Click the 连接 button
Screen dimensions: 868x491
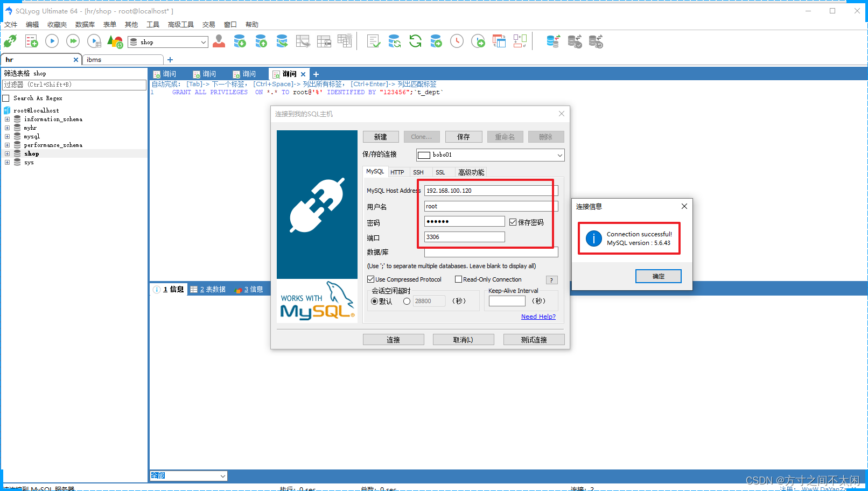(x=394, y=340)
